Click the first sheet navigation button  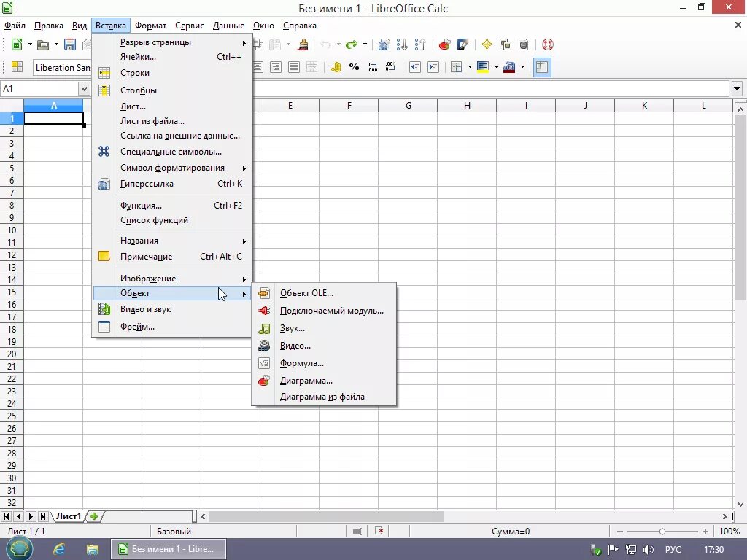coord(7,516)
